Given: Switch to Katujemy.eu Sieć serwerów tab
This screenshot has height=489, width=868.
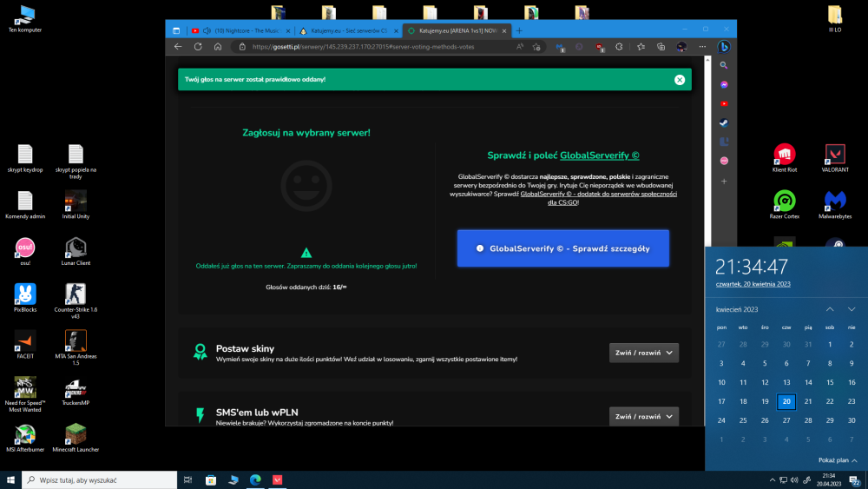Looking at the screenshot, I should [348, 31].
